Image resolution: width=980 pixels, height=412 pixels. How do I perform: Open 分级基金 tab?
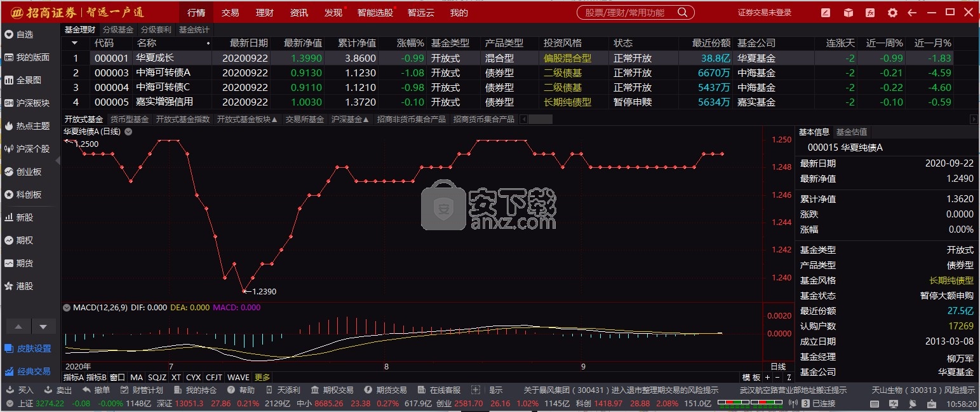point(118,29)
